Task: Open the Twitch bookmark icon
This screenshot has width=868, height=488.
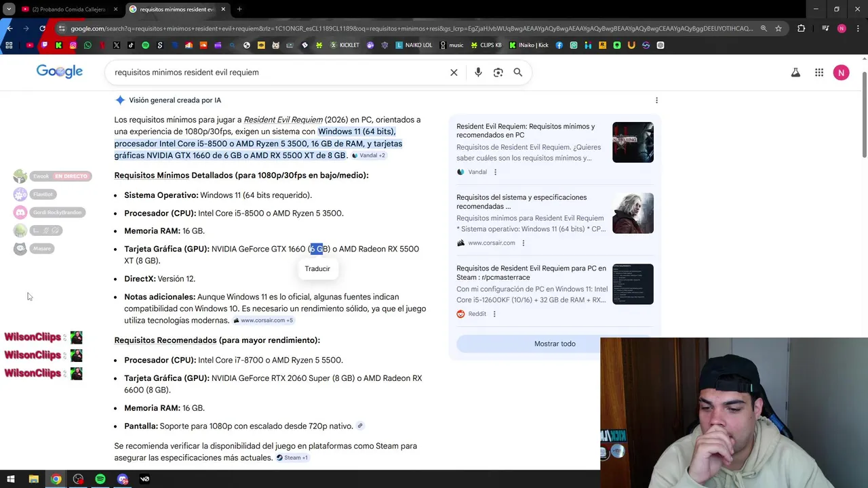Action: click(44, 45)
